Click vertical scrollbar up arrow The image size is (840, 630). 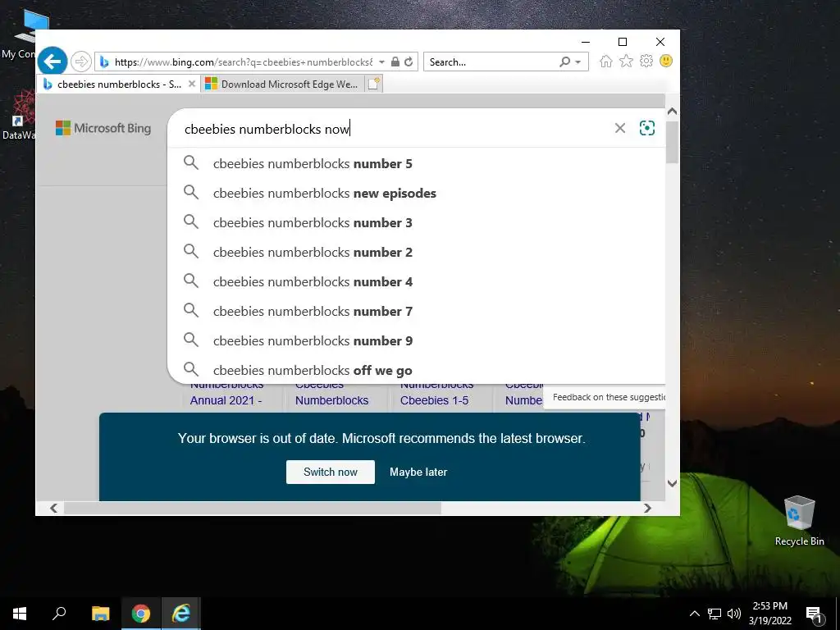tap(673, 112)
